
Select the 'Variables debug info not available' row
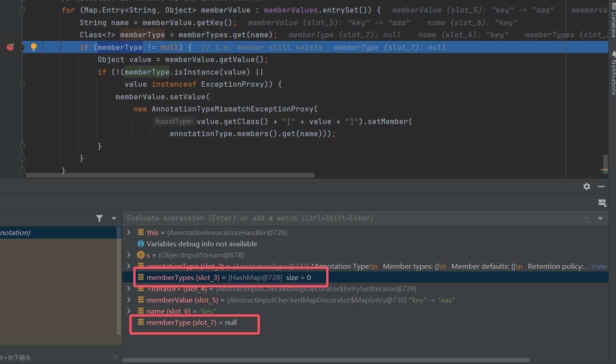pyautogui.click(x=364, y=244)
